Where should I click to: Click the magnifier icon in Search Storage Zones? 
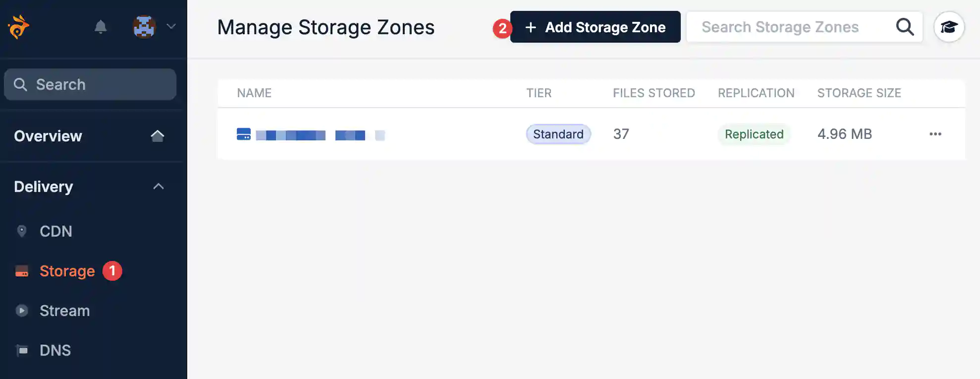click(905, 27)
